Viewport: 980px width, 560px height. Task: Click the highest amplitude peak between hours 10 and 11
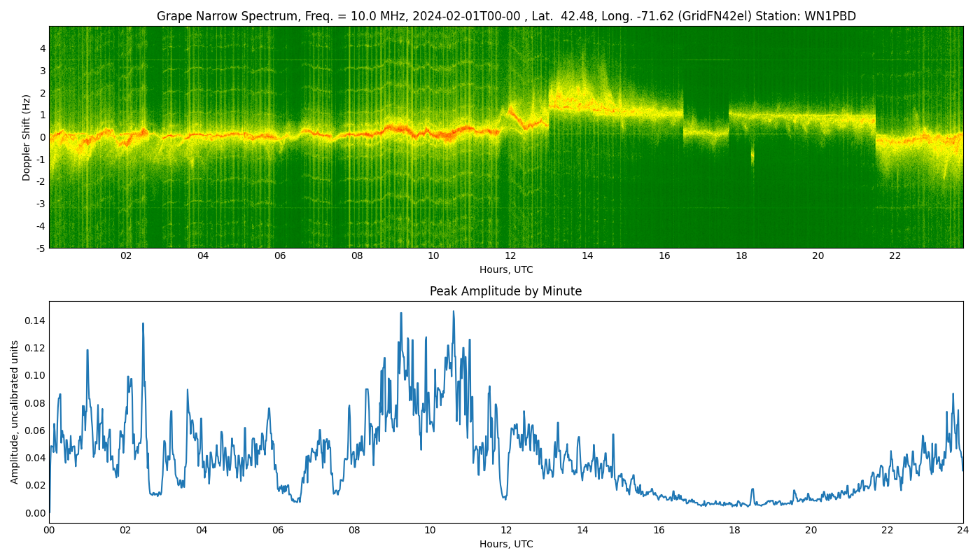(x=453, y=311)
